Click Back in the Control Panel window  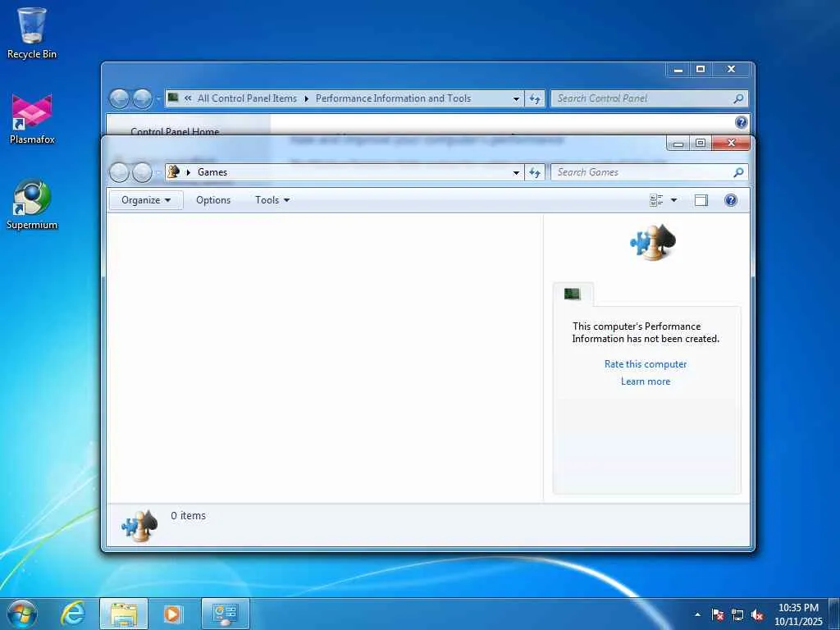point(120,98)
